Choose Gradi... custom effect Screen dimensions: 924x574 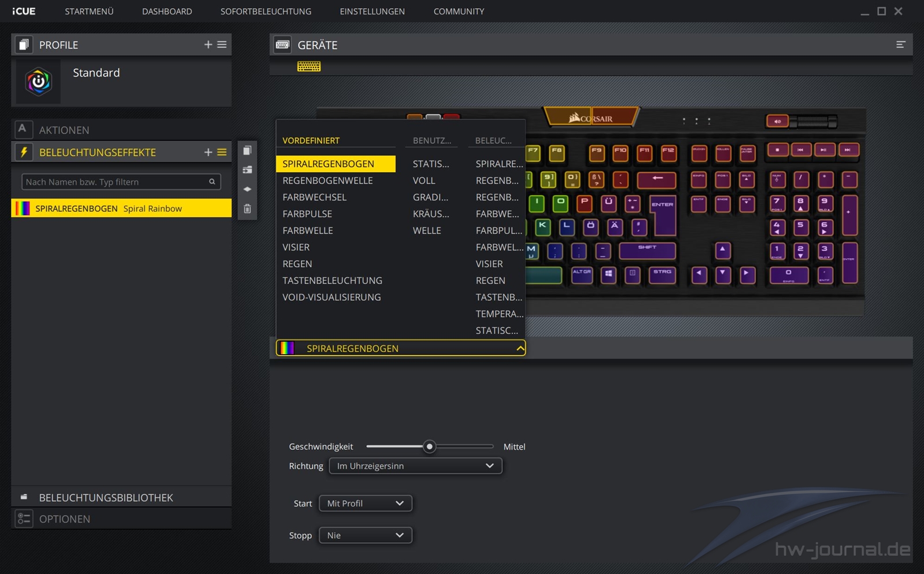[x=430, y=197]
